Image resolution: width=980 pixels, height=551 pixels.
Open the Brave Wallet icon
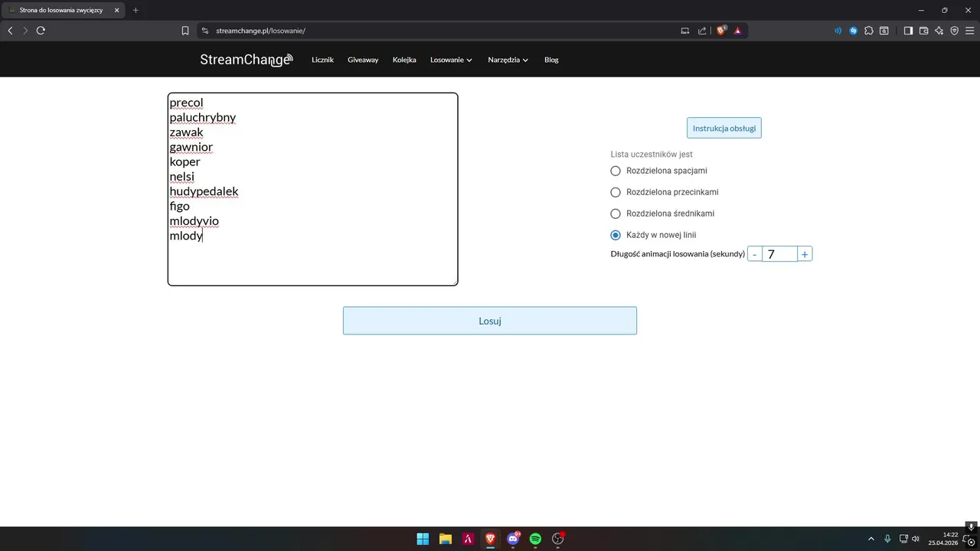click(923, 31)
